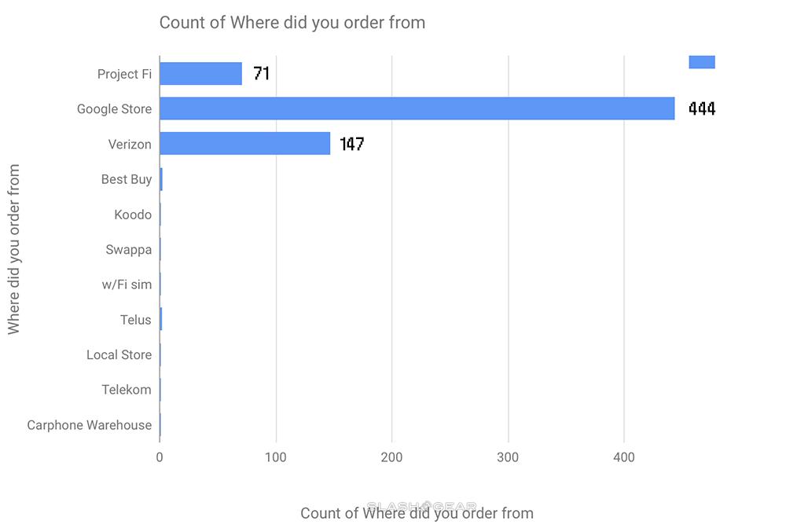
Task: Click the Verizon bar
Action: tap(245, 144)
